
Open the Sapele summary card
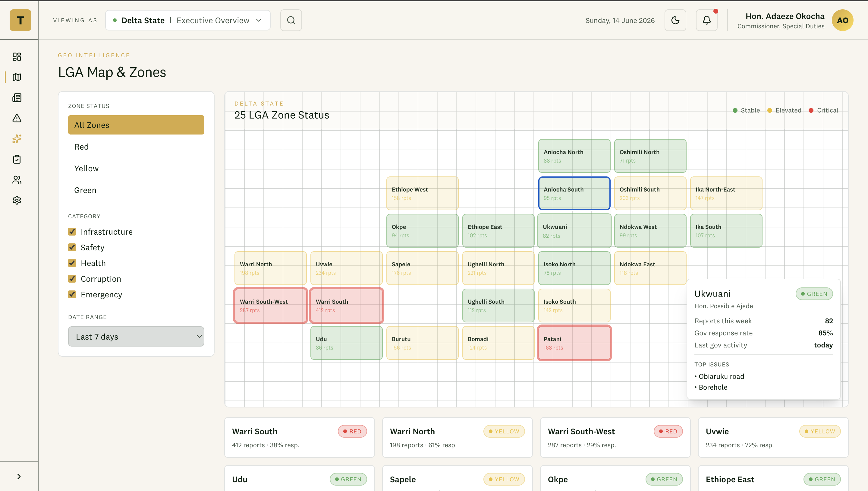(x=457, y=478)
